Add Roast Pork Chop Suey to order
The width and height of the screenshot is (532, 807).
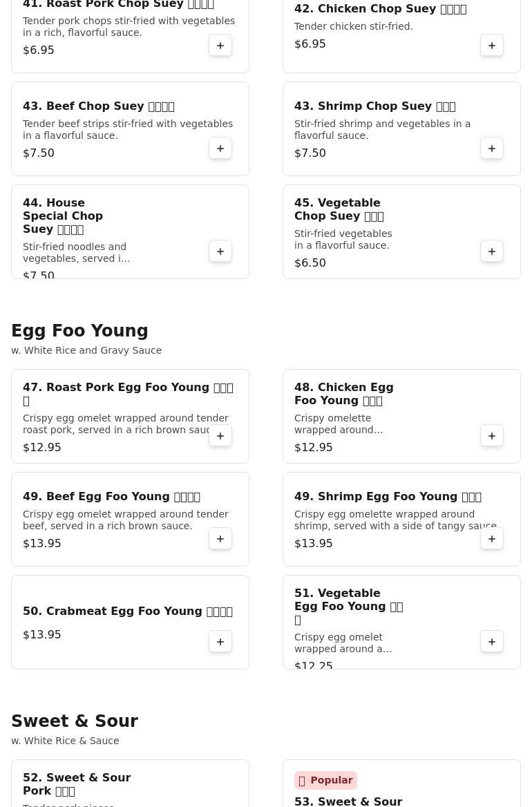220,46
